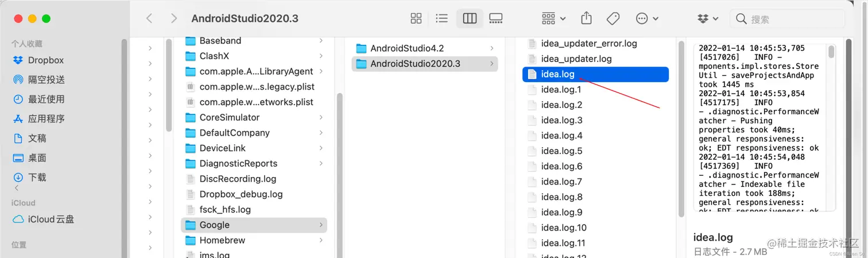Go forward using the forward arrow
Viewport: 868px width, 258px height.
tap(174, 18)
